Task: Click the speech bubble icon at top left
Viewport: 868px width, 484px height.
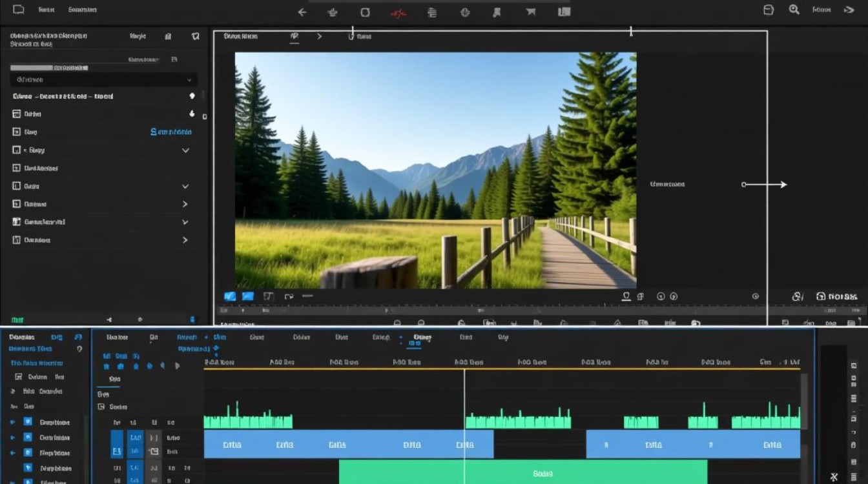Action: tap(19, 10)
